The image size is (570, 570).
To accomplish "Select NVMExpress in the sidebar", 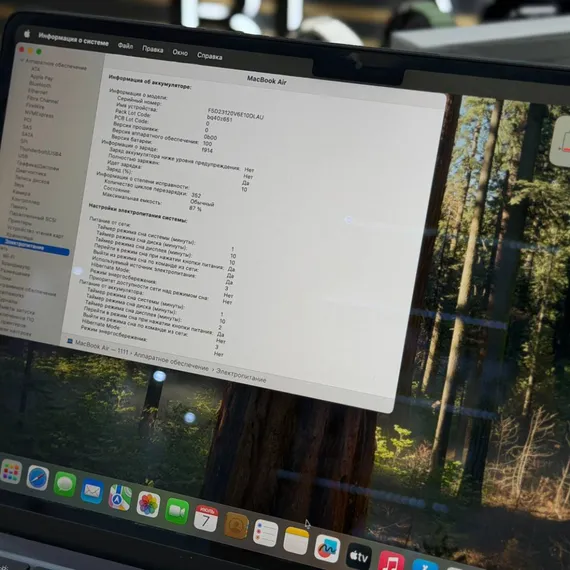I will (39, 114).
